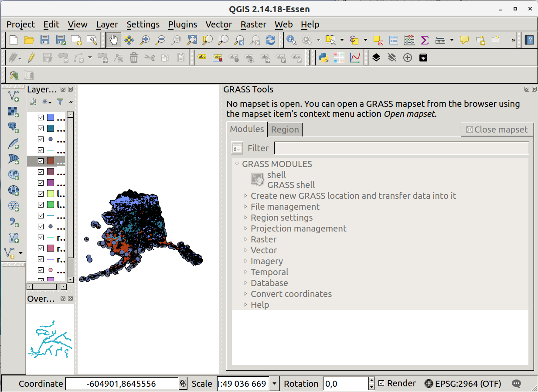Click the EPSG:2964 (OTF) CRS button

[x=463, y=384]
